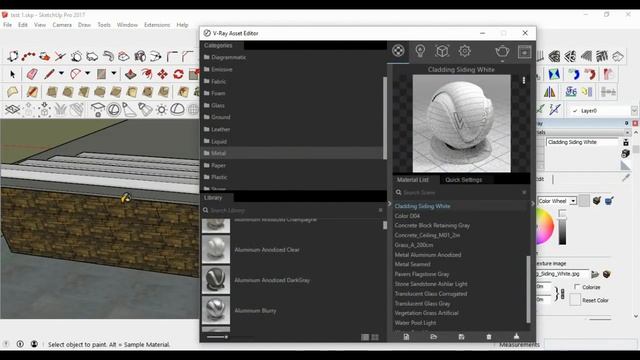Select the Rectangle shape tool
640x360 pixels.
click(101, 74)
